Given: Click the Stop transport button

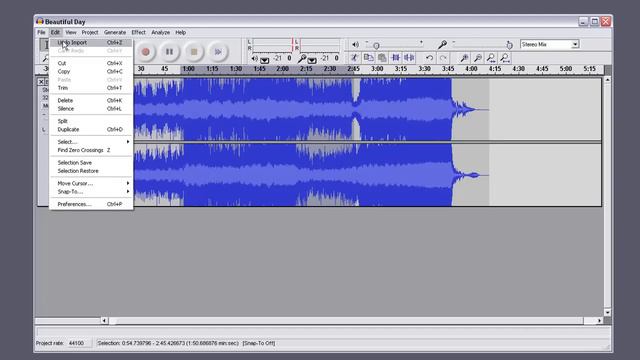Looking at the screenshot, I should tap(194, 52).
